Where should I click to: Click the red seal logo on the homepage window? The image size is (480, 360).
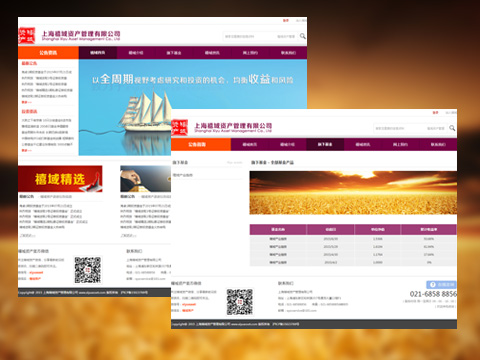pyautogui.click(x=27, y=36)
